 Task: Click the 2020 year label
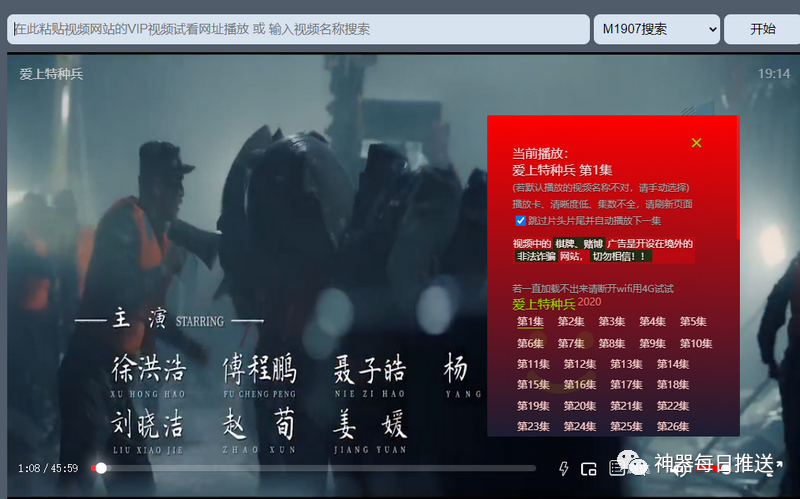(x=589, y=302)
